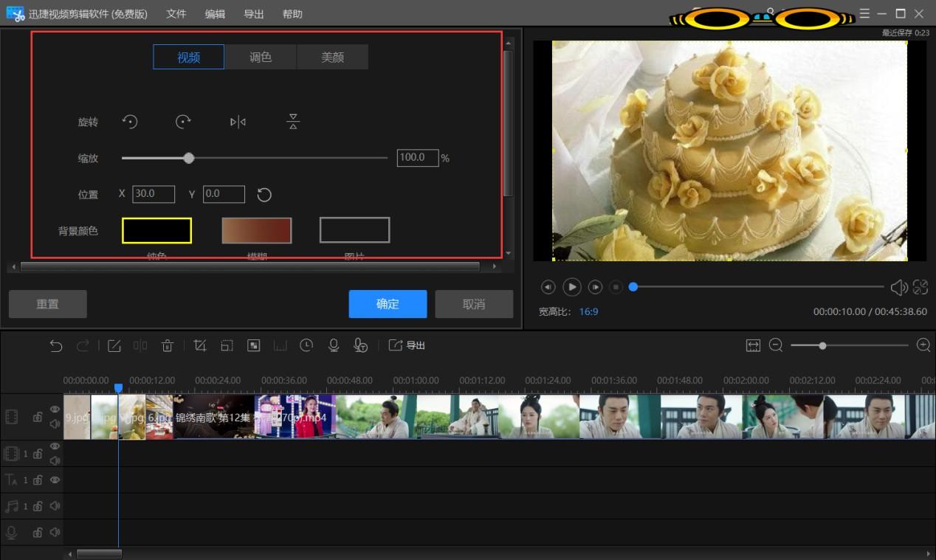The height and width of the screenshot is (560, 936).
Task: Mute the preview speaker volume
Action: click(x=899, y=287)
